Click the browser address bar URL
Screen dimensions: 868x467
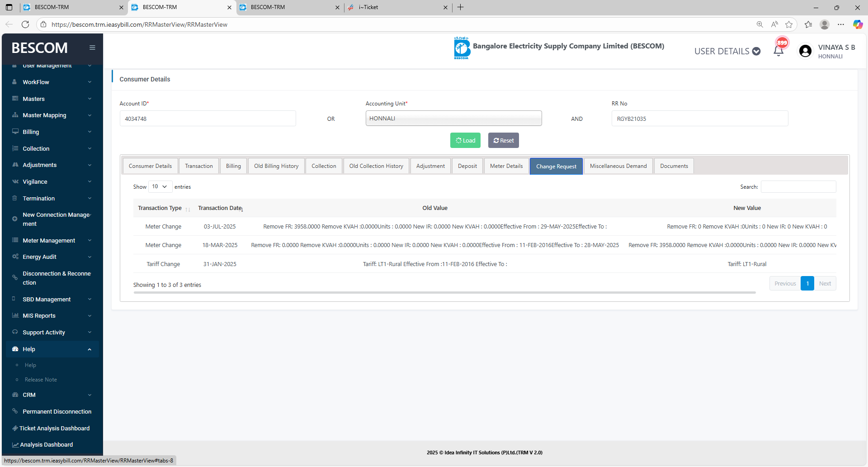(139, 24)
